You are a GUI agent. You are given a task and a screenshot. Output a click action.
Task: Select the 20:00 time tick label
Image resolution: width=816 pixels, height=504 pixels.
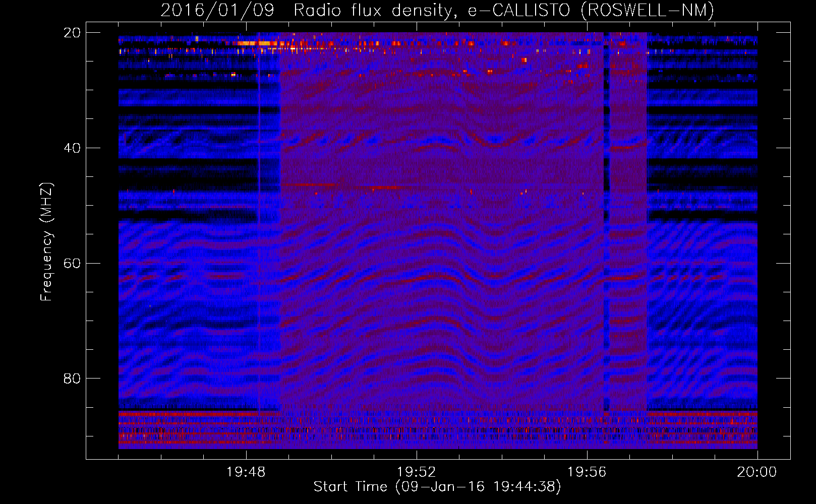[x=757, y=472]
